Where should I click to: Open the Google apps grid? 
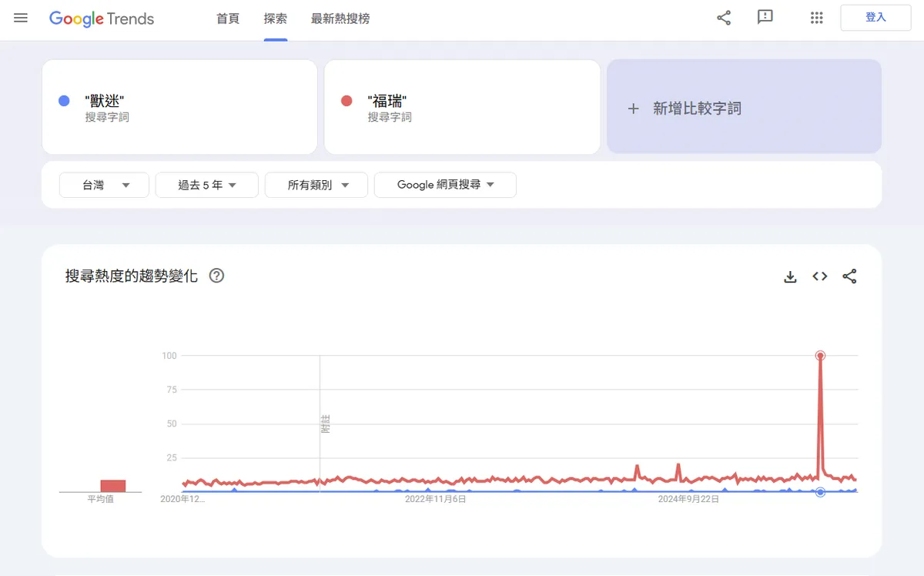[x=817, y=18]
